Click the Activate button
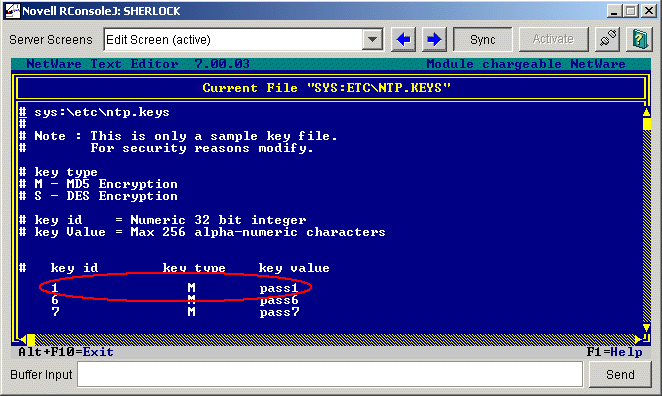The image size is (662, 396). pos(553,39)
